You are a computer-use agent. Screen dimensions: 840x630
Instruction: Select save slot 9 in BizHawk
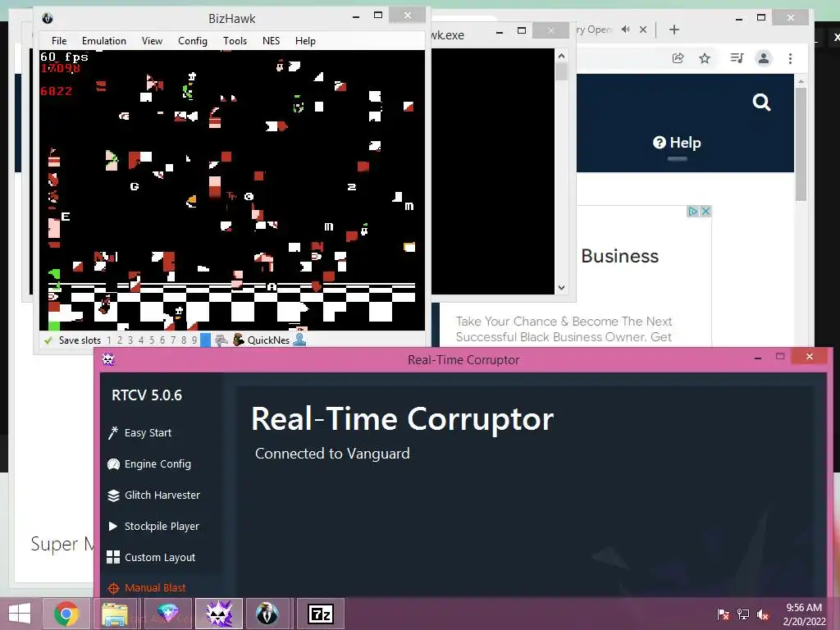(x=194, y=340)
